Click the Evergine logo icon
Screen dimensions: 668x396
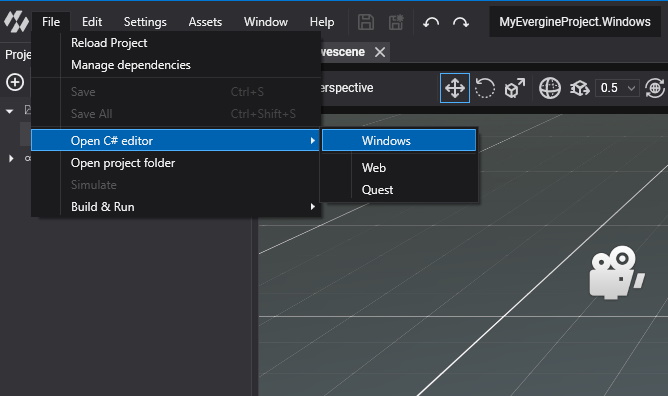click(16, 22)
